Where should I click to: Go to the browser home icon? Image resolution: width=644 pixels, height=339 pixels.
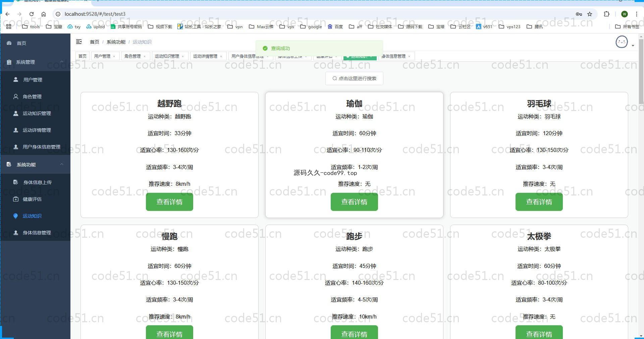click(44, 14)
